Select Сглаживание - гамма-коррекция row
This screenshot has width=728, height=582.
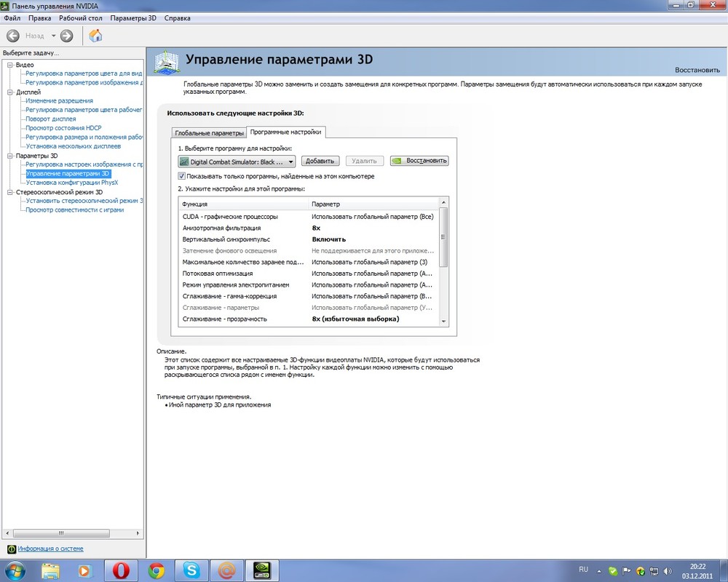(x=308, y=296)
